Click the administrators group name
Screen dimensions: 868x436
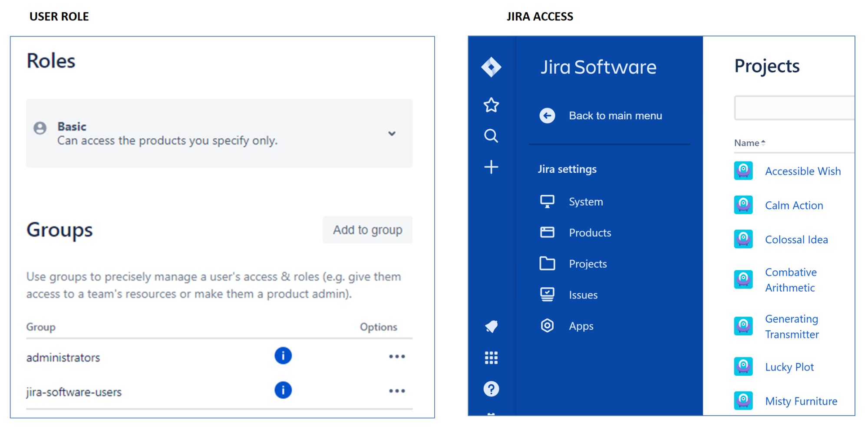coord(63,357)
